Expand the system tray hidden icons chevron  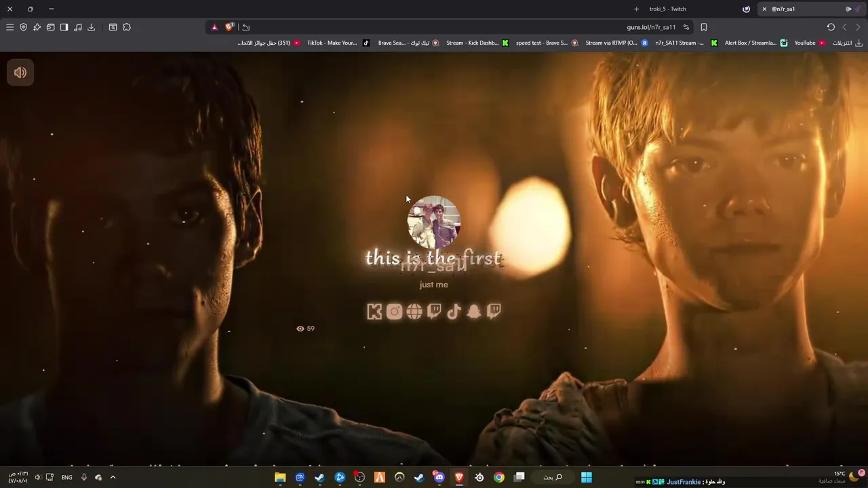click(113, 477)
